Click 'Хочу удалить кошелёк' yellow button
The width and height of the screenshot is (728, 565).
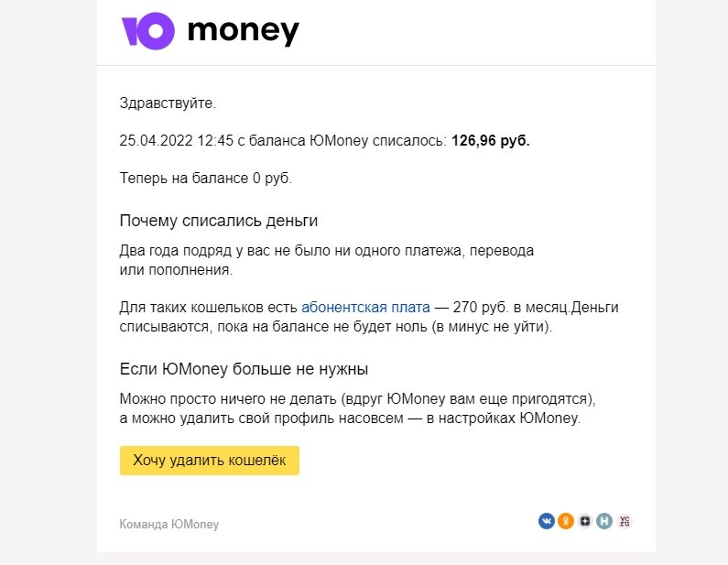[x=210, y=460]
